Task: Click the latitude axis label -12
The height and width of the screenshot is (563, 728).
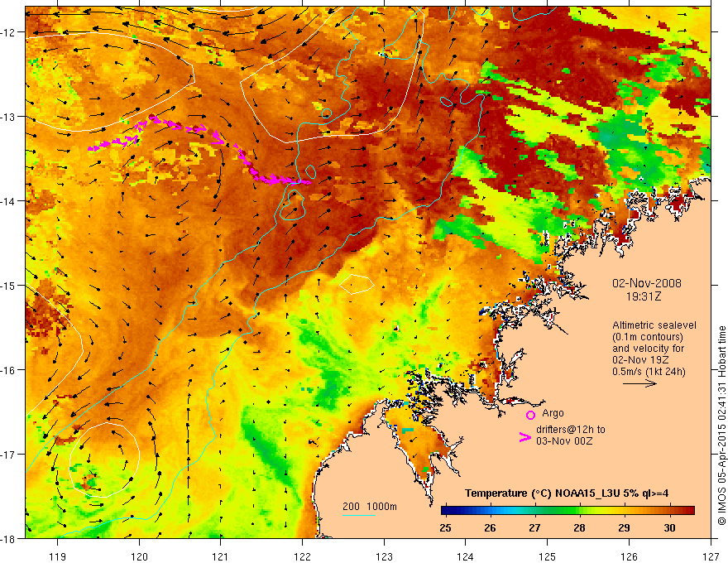Action: (8, 32)
